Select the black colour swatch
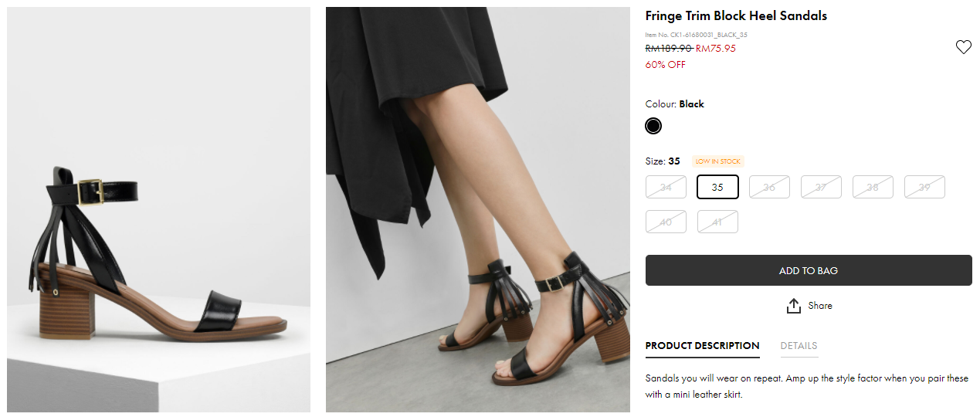The width and height of the screenshot is (980, 417). 653,126
